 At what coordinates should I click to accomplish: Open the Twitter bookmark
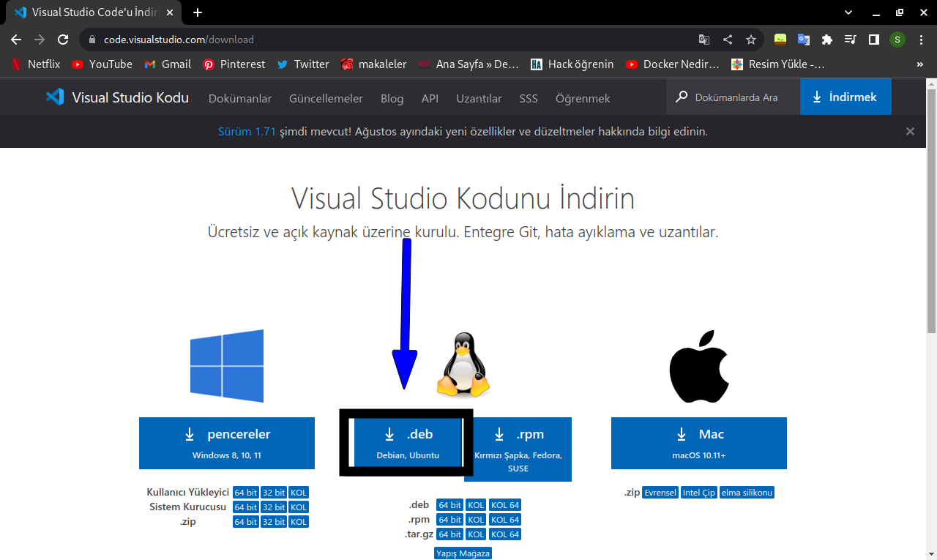click(x=303, y=64)
